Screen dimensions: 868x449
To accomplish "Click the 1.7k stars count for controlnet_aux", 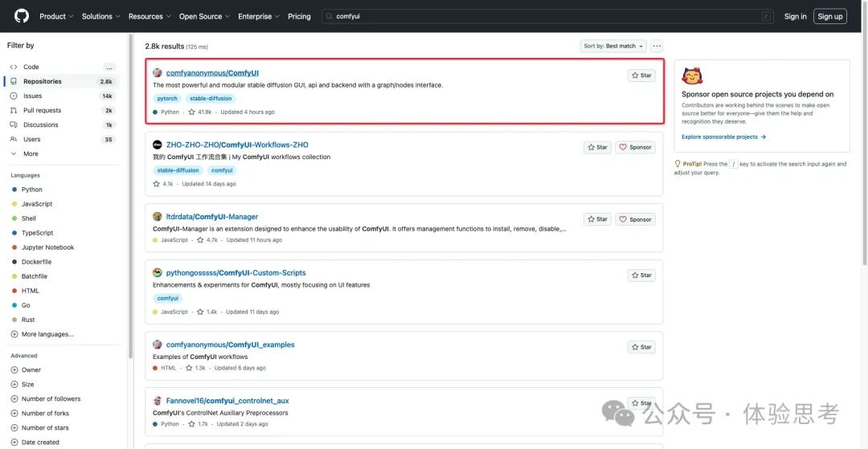I will point(199,424).
